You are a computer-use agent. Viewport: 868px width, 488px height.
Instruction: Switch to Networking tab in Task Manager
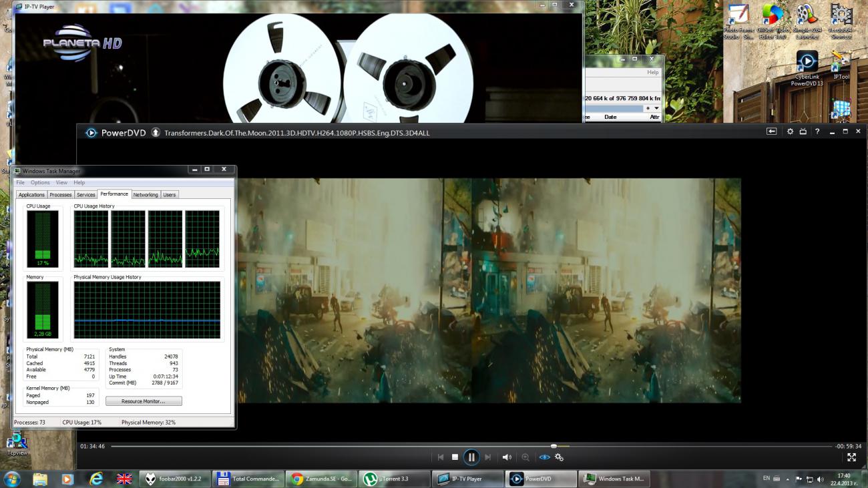tap(146, 195)
